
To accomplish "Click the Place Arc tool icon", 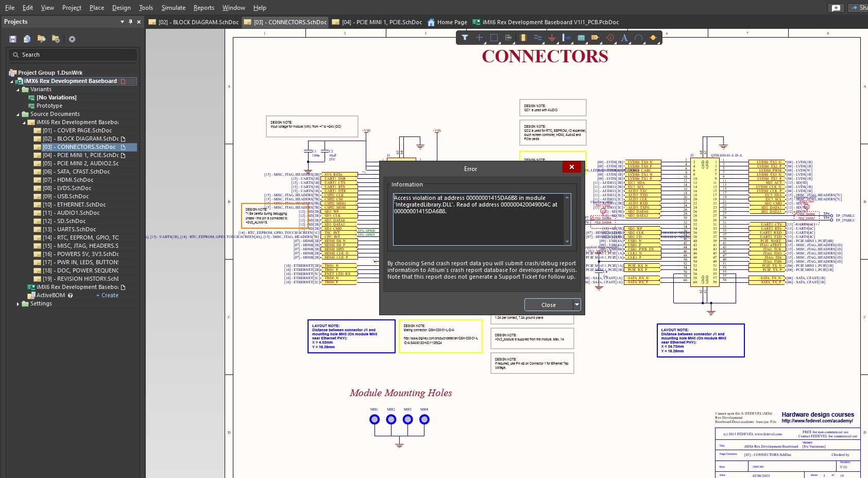I will point(639,38).
